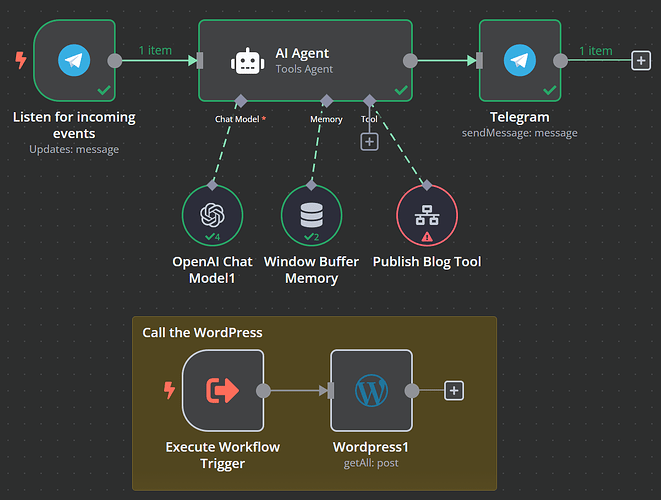Select the 'AI Agent' title text
Screen dimensions: 661x500
pos(302,53)
